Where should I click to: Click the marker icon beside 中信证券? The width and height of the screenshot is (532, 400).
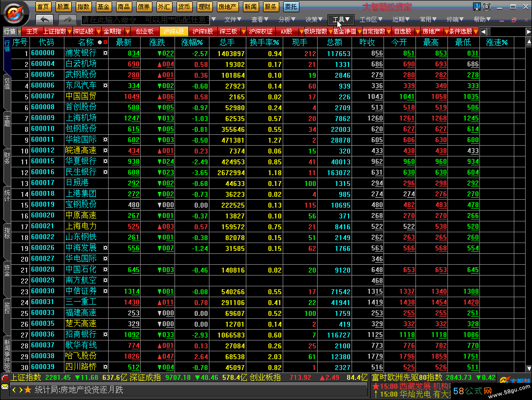[x=106, y=291]
